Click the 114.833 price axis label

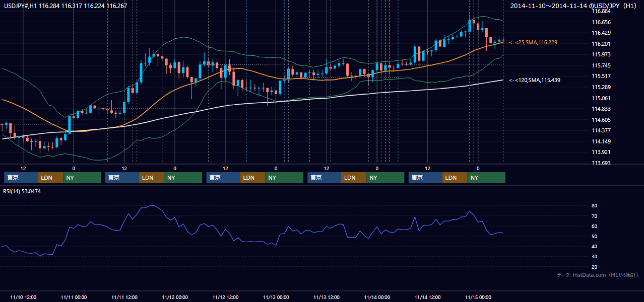point(601,109)
